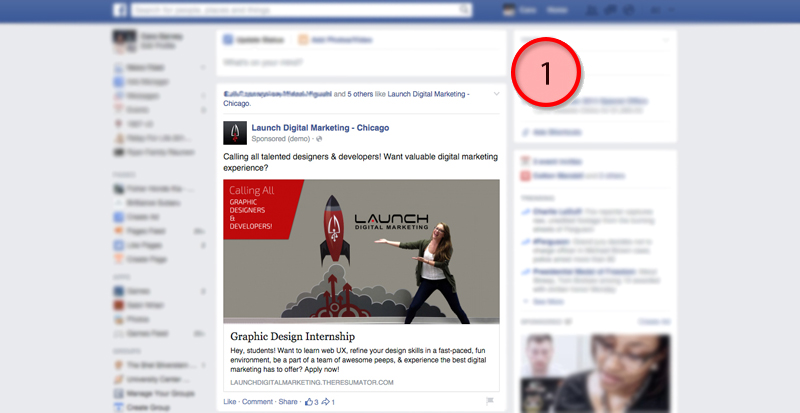Open Events in left sidebar
The width and height of the screenshot is (800, 413).
[138, 110]
